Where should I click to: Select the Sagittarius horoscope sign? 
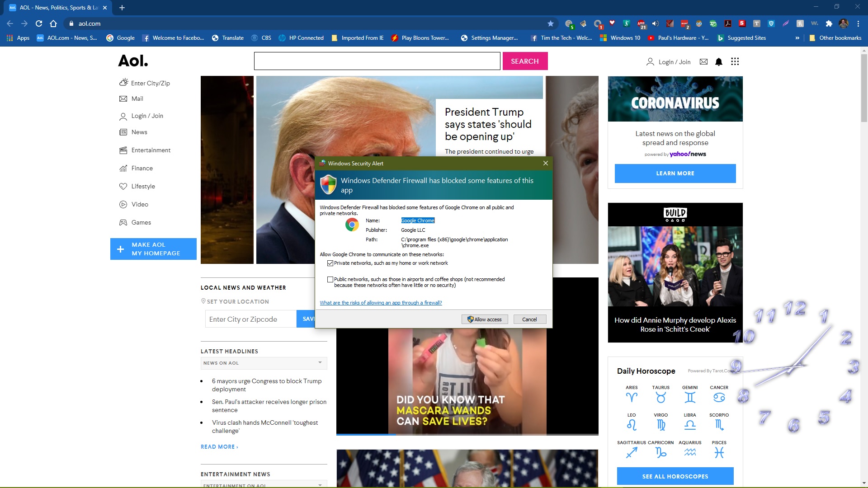point(632,449)
